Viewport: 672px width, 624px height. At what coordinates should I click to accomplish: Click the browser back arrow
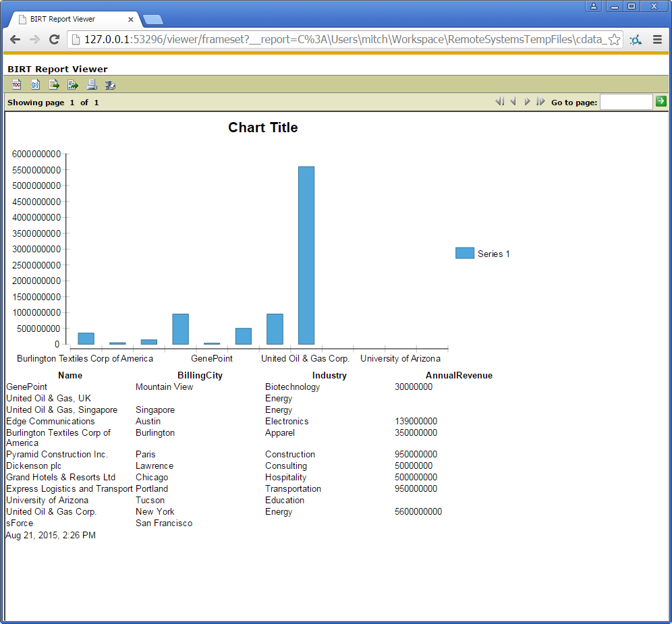tap(15, 40)
